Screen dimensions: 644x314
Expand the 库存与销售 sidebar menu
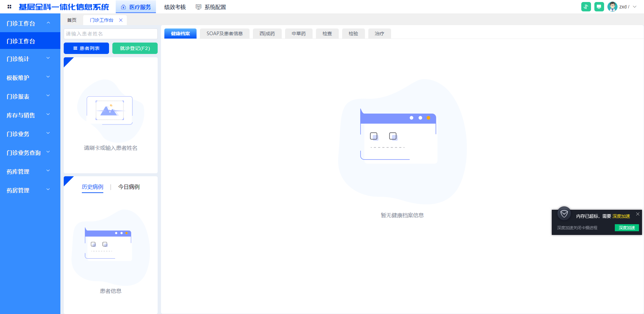(x=30, y=115)
